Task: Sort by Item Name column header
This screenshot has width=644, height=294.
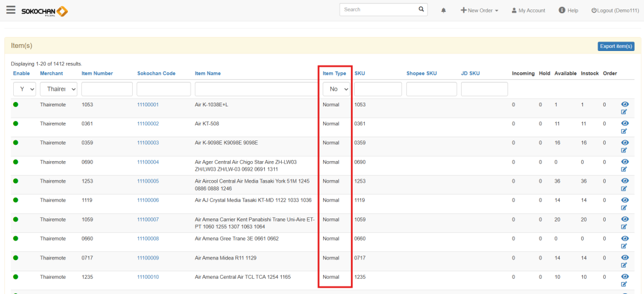Action: 208,74
